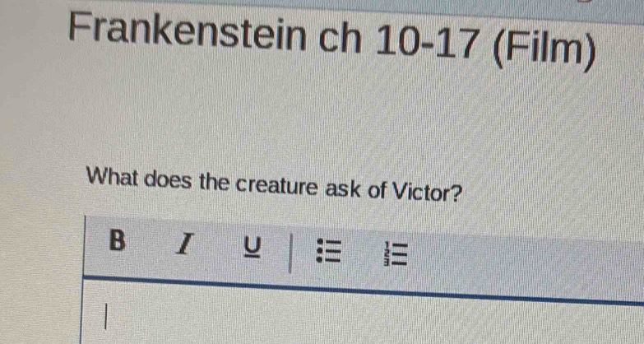Viewport: 644px width, 344px height.
Task: Click the 10-17 chapter numbers in the title
Action: [427, 43]
